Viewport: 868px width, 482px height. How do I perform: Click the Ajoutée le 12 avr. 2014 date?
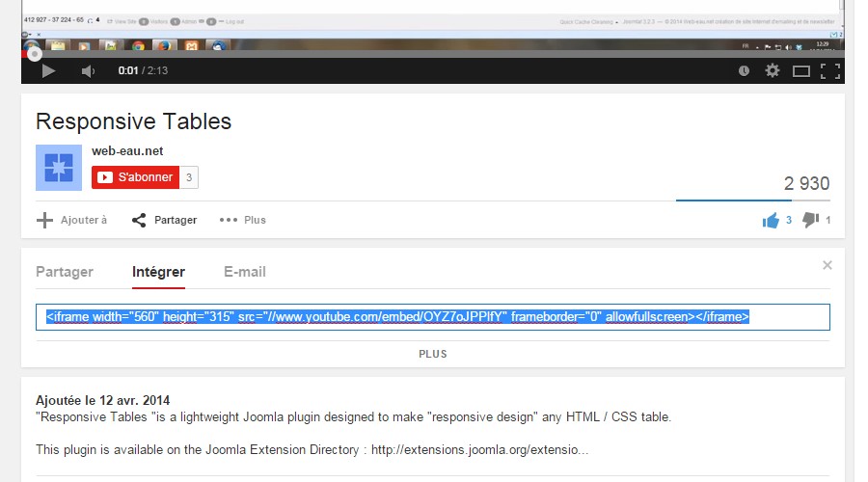click(103, 401)
